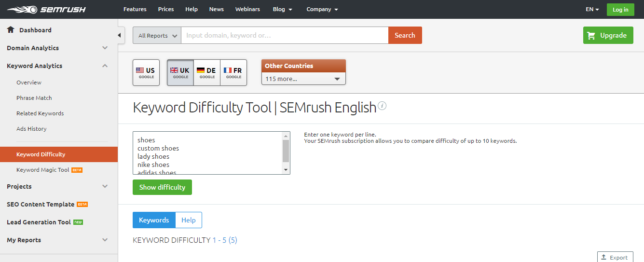
Task: Open the EN language selector
Action: coord(592,9)
